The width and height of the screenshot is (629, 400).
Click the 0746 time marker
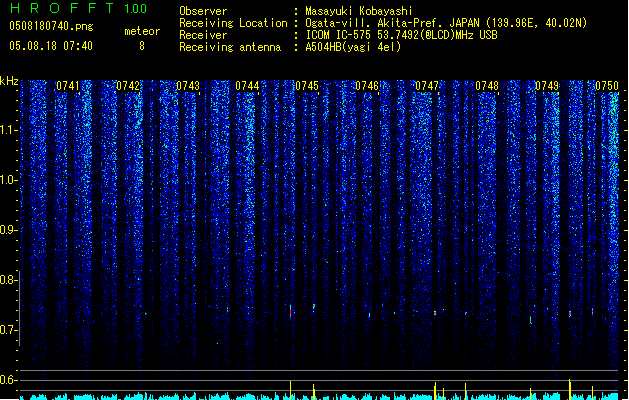click(x=367, y=86)
